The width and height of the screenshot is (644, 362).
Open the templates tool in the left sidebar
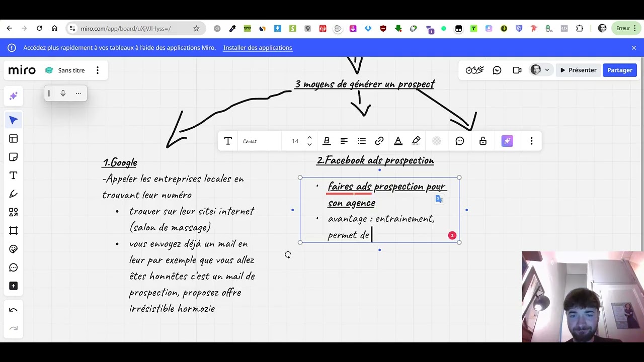tap(14, 139)
